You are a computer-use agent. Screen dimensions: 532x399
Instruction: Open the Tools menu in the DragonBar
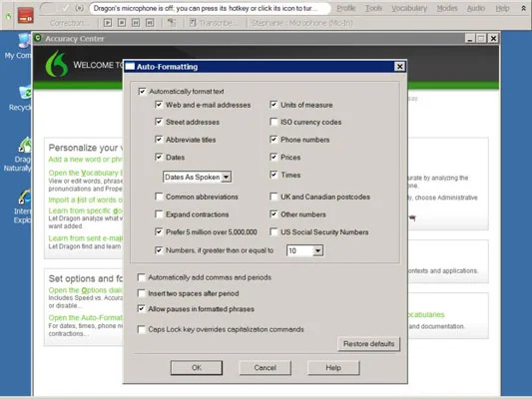[x=373, y=8]
